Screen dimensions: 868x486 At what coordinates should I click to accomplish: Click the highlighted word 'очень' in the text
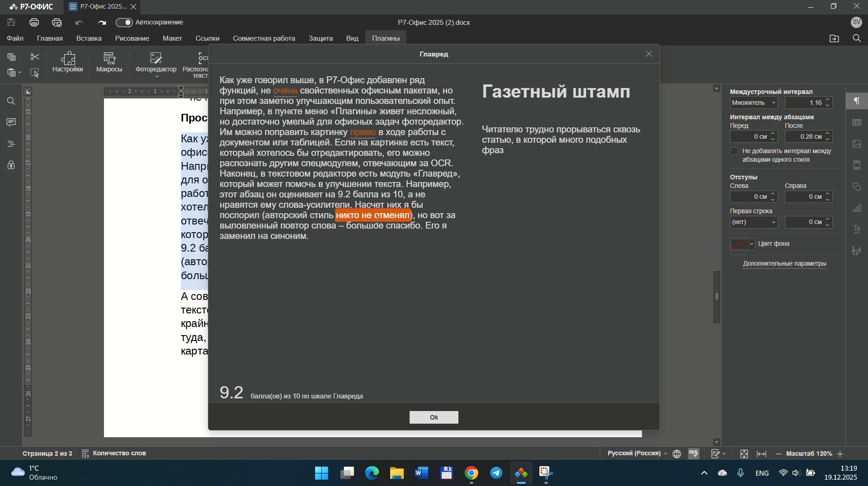285,91
